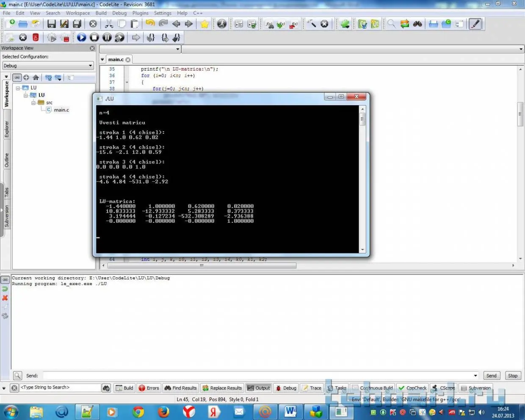This screenshot has height=420, width=525.
Task: Open the Debug menu in the menu bar
Action: [x=119, y=13]
